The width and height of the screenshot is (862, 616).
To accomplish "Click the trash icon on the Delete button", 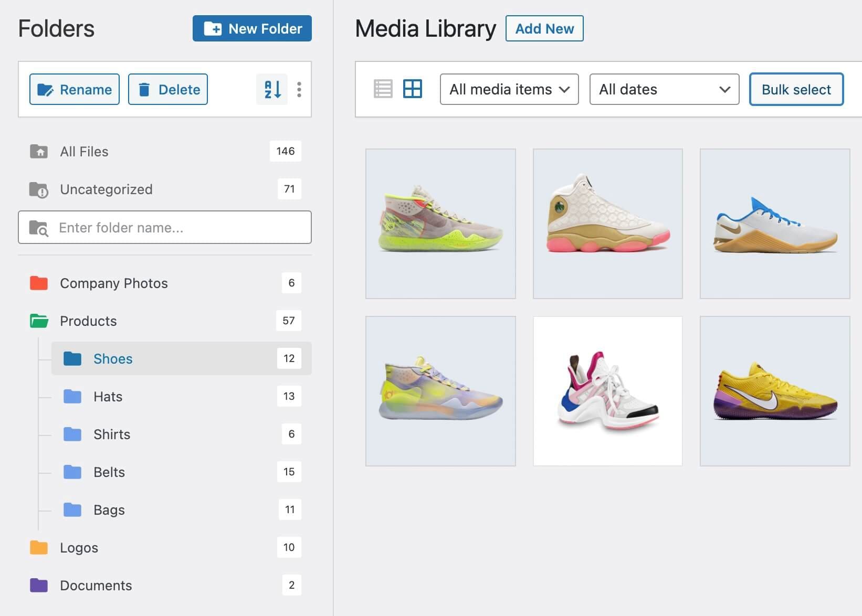I will click(x=144, y=89).
